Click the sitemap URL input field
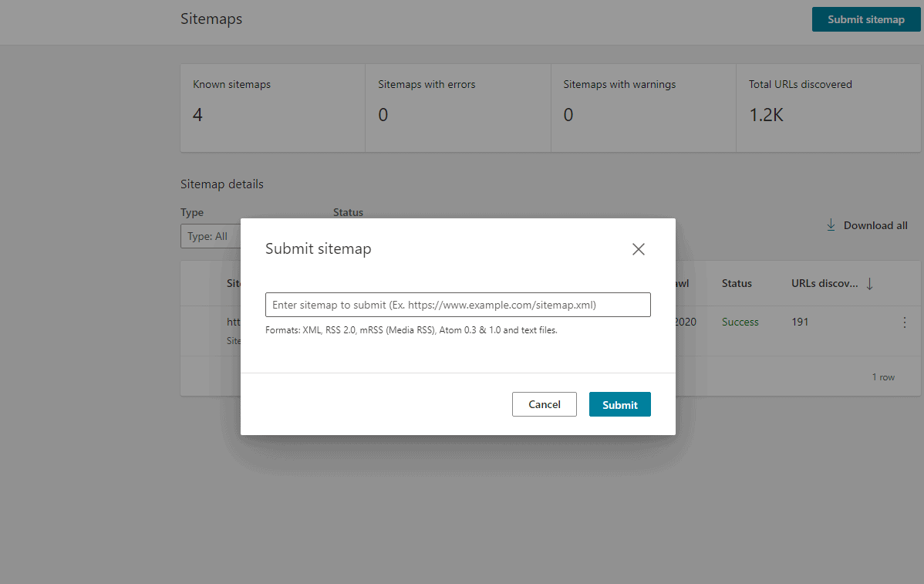This screenshot has height=584, width=924. [x=457, y=304]
